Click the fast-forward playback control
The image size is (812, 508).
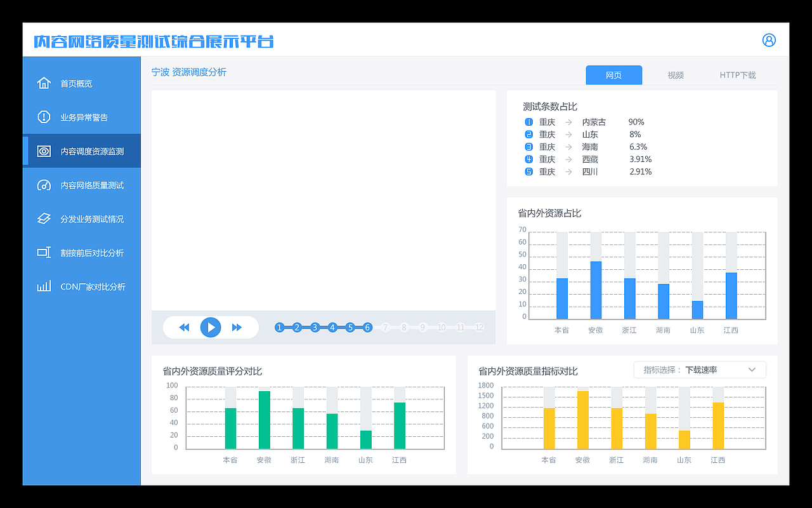pos(237,327)
